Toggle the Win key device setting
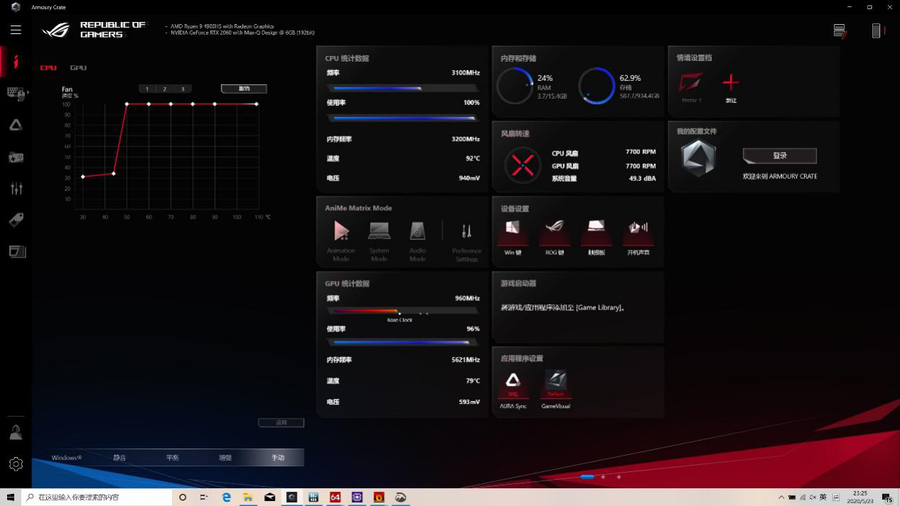The height and width of the screenshot is (506, 900). coord(512,232)
